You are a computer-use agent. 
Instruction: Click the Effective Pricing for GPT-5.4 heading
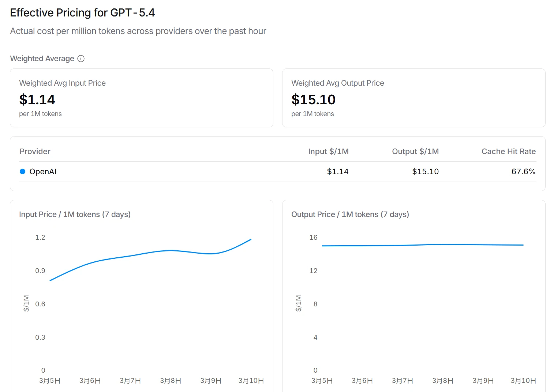(x=82, y=13)
